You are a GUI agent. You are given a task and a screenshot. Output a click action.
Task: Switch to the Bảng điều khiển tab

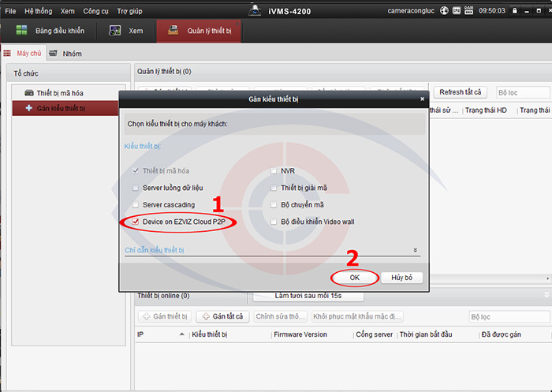pyautogui.click(x=49, y=31)
